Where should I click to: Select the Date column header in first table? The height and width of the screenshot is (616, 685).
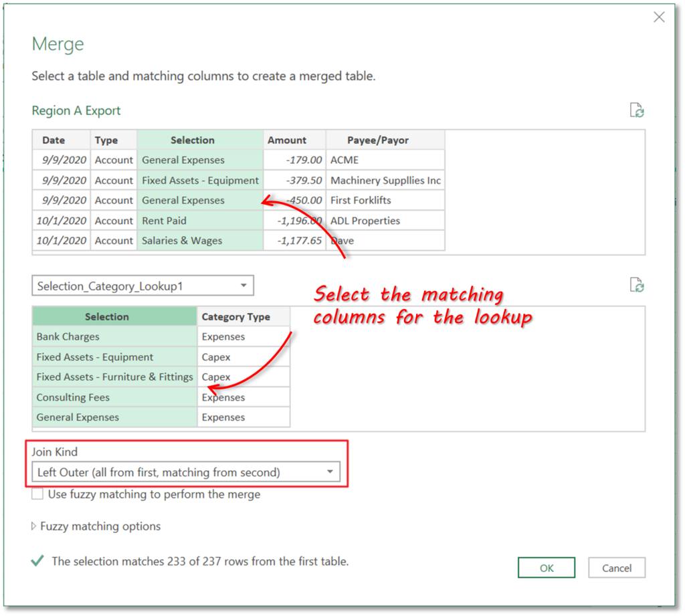pyautogui.click(x=54, y=140)
